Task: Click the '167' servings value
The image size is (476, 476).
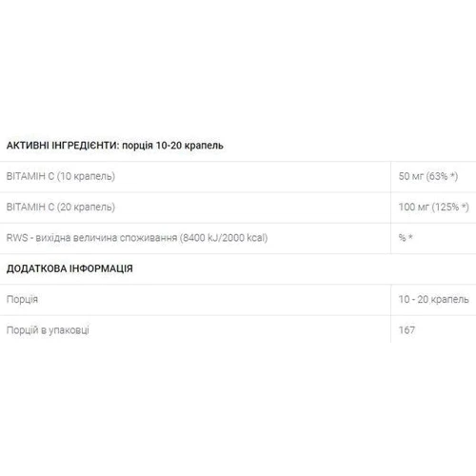Action: coord(407,330)
